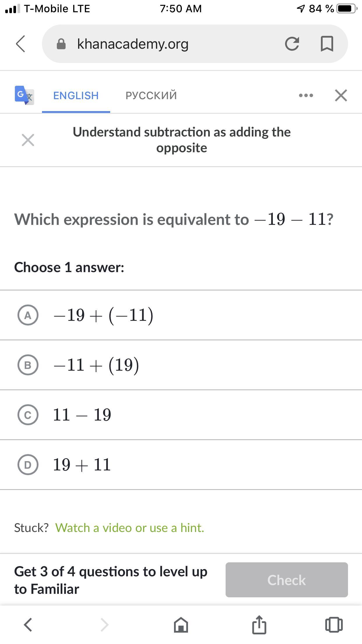Open the browser home page
The height and width of the screenshot is (644, 362).
pos(181,625)
